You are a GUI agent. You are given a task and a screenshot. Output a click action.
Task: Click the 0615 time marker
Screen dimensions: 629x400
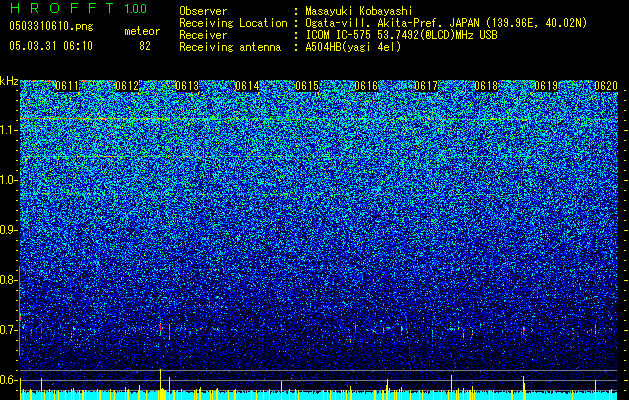[307, 86]
